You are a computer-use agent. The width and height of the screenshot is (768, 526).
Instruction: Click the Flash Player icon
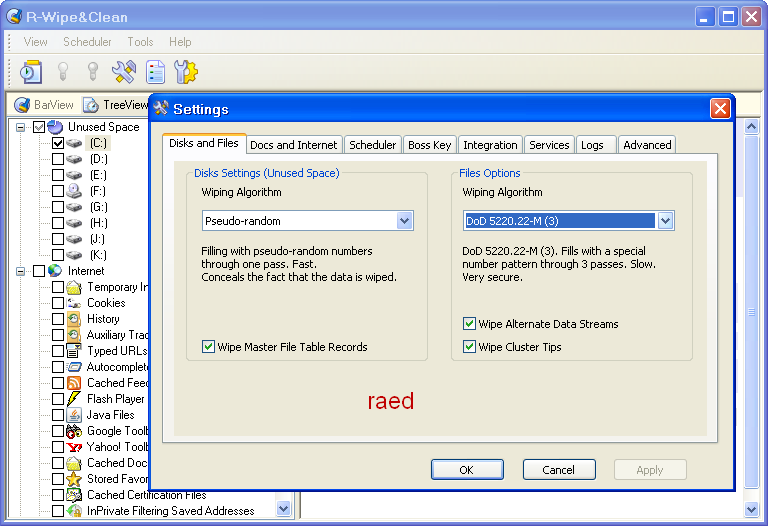point(74,399)
